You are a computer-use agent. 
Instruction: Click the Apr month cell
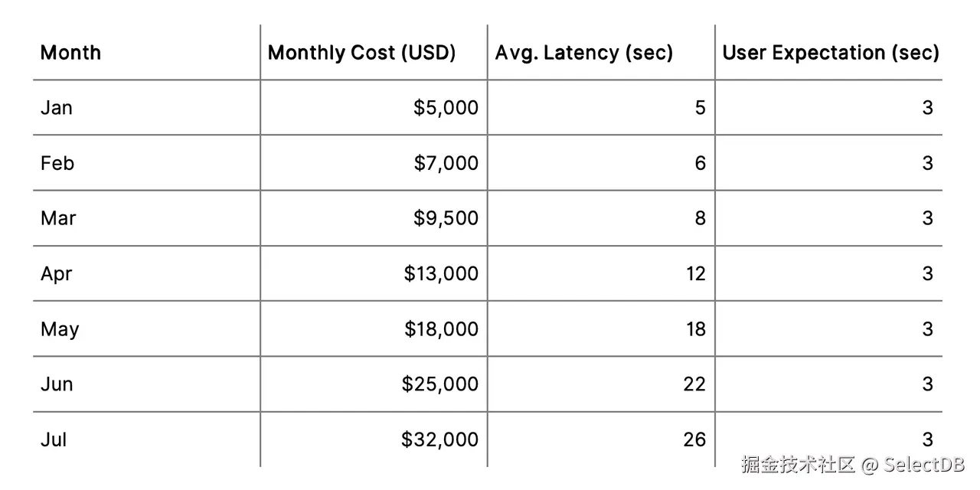57,273
